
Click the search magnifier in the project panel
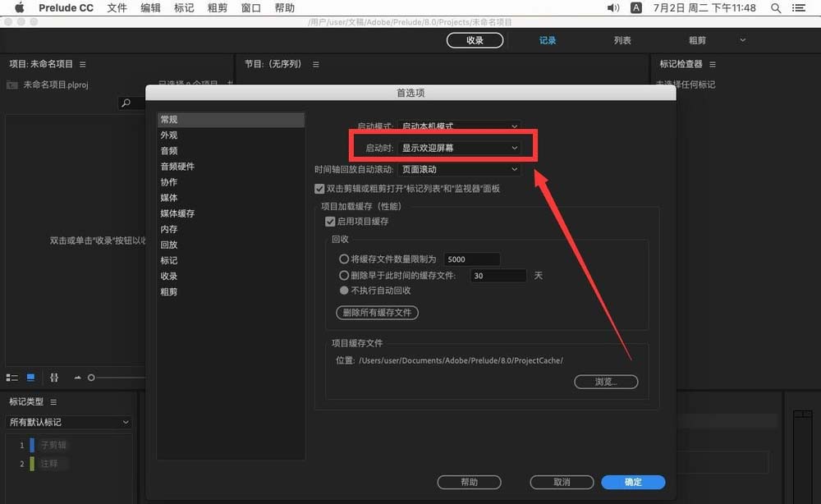tap(128, 103)
